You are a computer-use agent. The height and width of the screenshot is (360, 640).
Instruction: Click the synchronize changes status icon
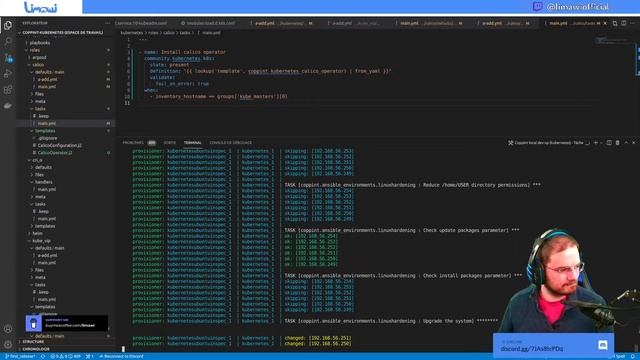click(43, 356)
